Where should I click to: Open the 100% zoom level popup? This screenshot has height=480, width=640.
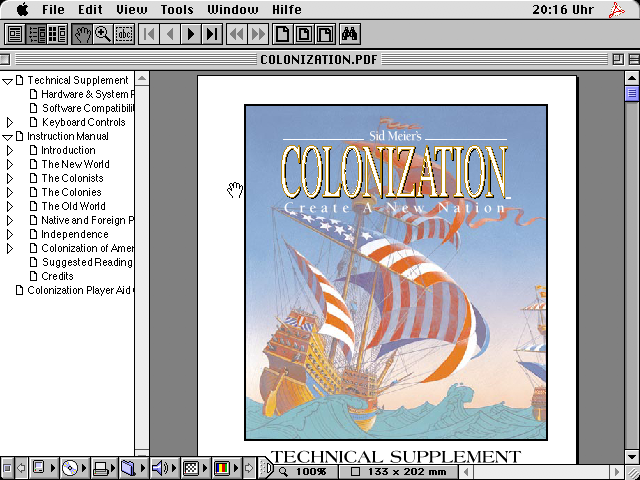306,471
